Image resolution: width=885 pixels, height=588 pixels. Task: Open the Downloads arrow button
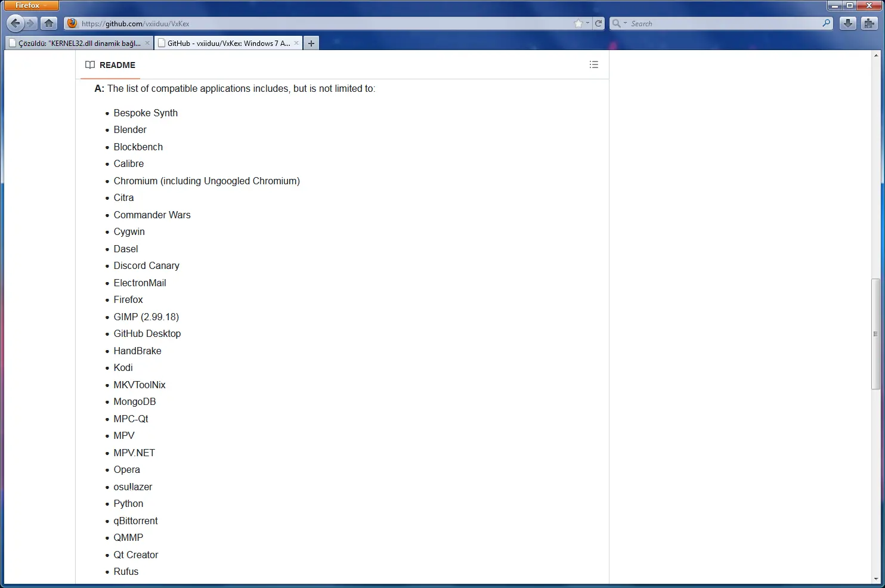click(x=847, y=23)
